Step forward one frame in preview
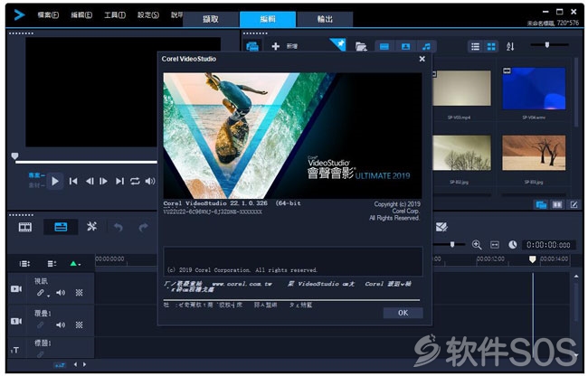588x376 pixels. 103,182
